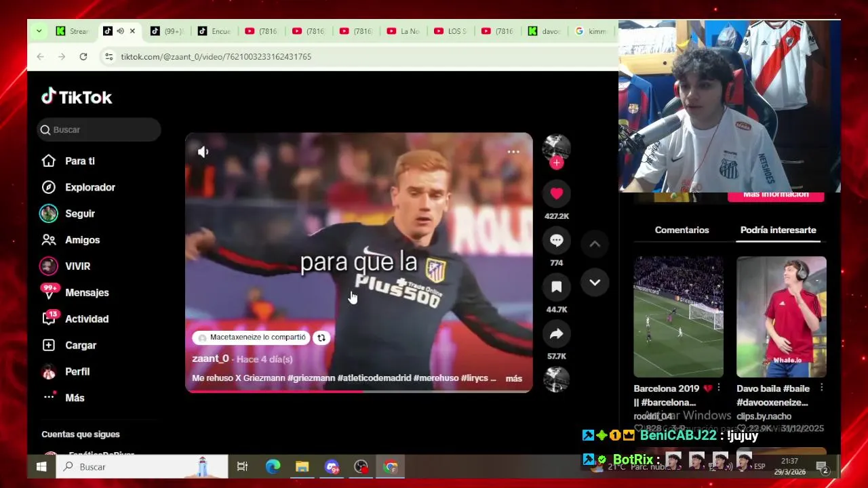Open File Explorer from taskbar
868x488 pixels.
point(302,466)
